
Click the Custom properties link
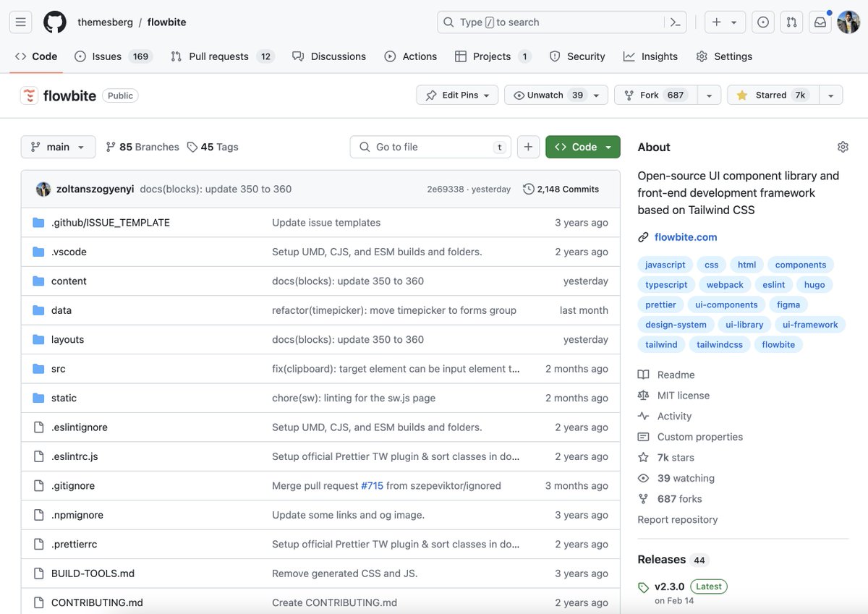[700, 437]
